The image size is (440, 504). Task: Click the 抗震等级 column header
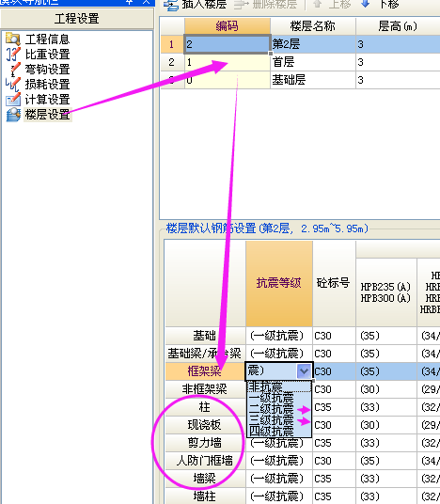(279, 284)
